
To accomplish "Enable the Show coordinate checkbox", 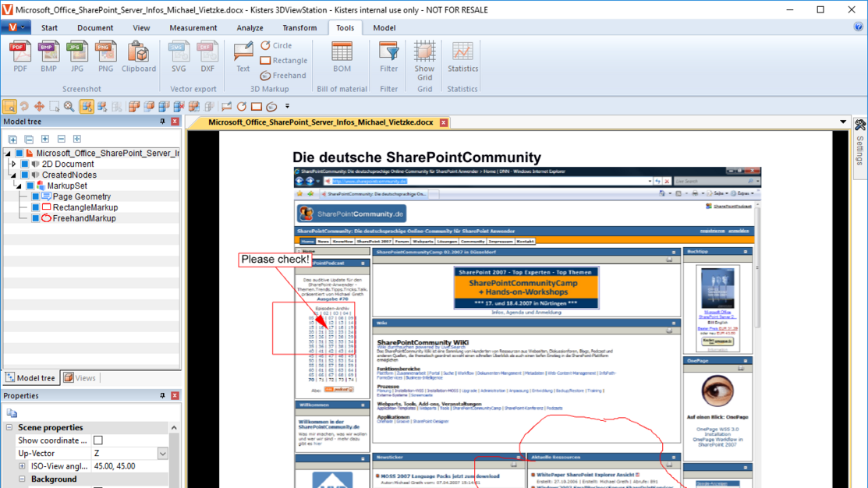I will point(98,440).
